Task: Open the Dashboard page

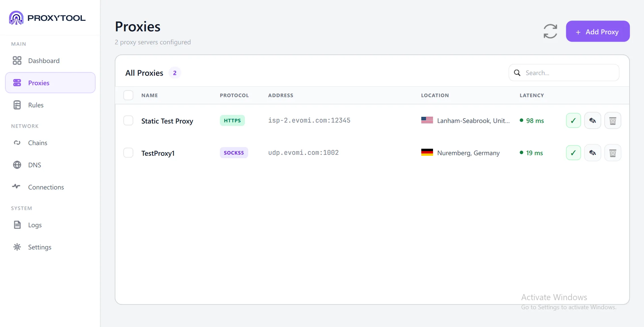Action: (x=50, y=61)
